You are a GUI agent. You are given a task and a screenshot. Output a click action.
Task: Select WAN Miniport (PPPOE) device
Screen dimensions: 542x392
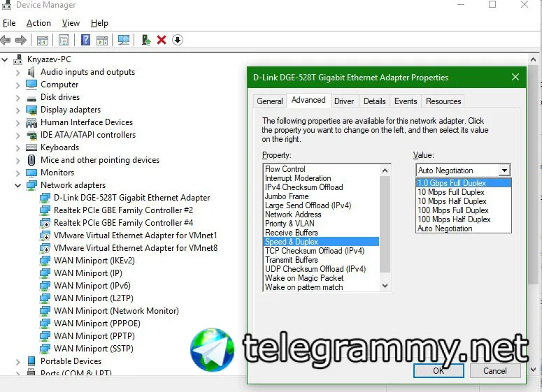(97, 324)
